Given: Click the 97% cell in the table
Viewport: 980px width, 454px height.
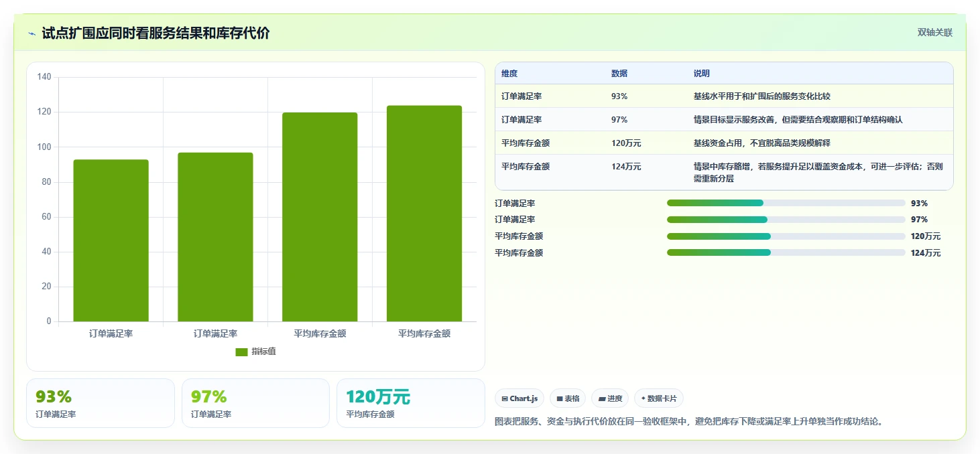Looking at the screenshot, I should coord(619,120).
